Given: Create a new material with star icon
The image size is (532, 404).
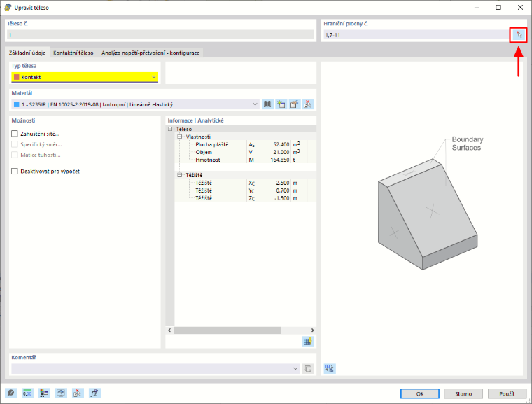Looking at the screenshot, I should [x=281, y=104].
